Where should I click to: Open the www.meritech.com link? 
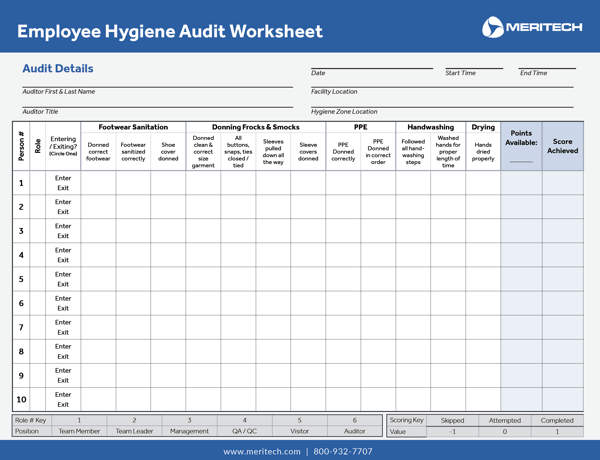point(262,452)
